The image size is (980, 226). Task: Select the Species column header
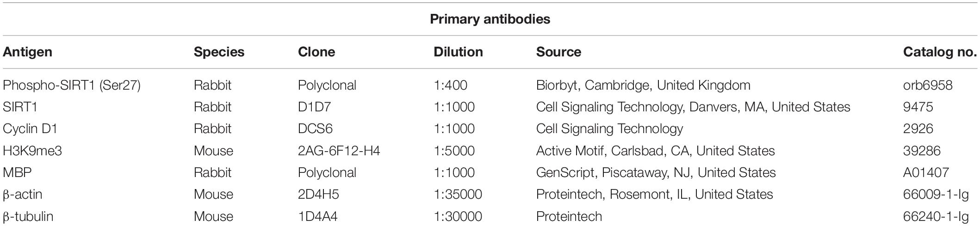219,52
